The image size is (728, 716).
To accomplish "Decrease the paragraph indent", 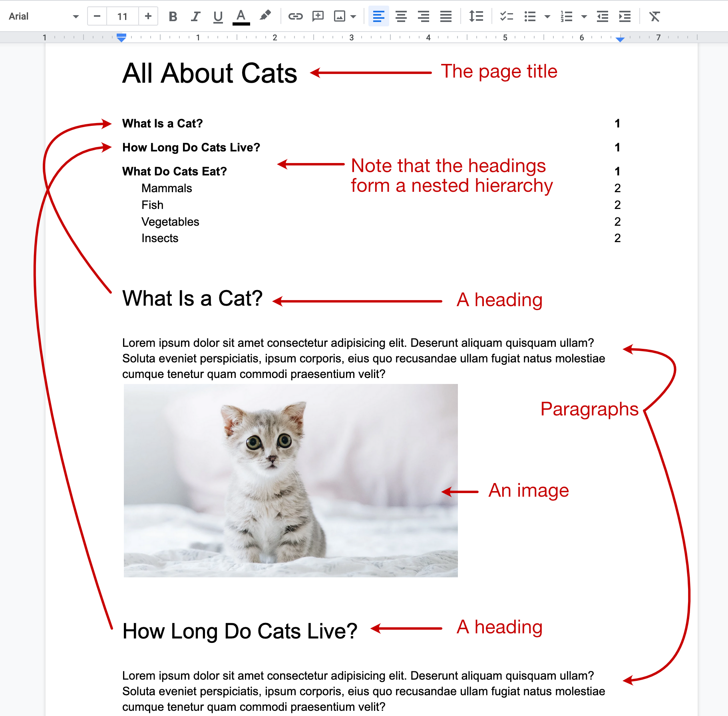I will [602, 16].
